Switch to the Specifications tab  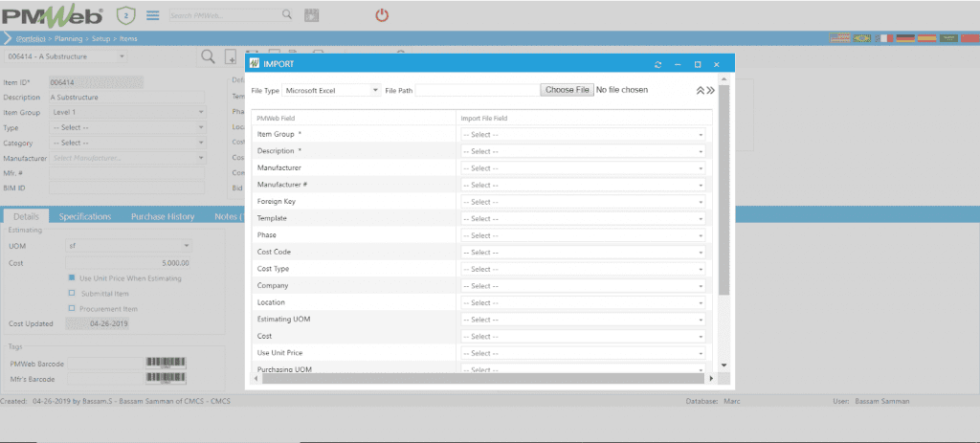tap(84, 217)
